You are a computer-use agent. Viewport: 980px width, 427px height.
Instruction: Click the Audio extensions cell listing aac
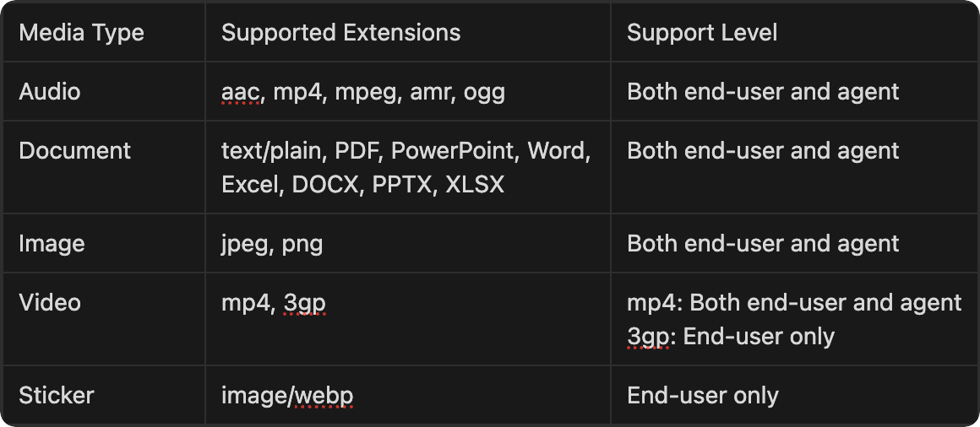coord(362,91)
